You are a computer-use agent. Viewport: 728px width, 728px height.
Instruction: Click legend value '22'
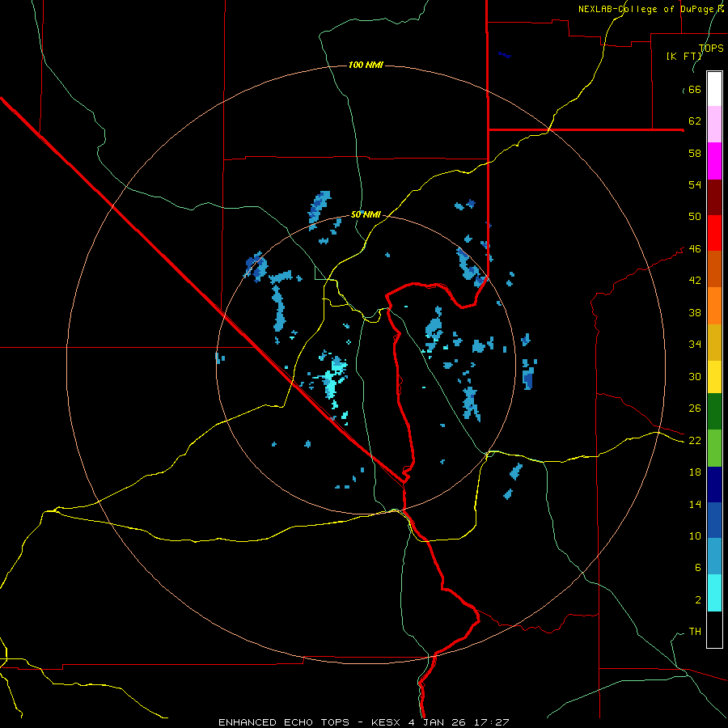(x=695, y=441)
